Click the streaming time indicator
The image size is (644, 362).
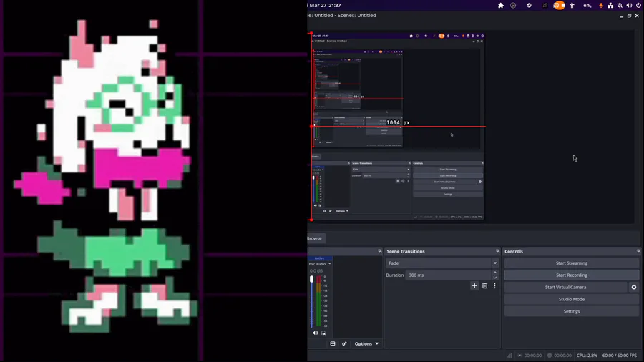(x=530, y=356)
